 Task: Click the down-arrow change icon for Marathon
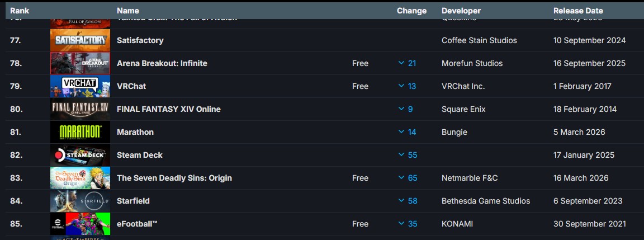coord(401,133)
